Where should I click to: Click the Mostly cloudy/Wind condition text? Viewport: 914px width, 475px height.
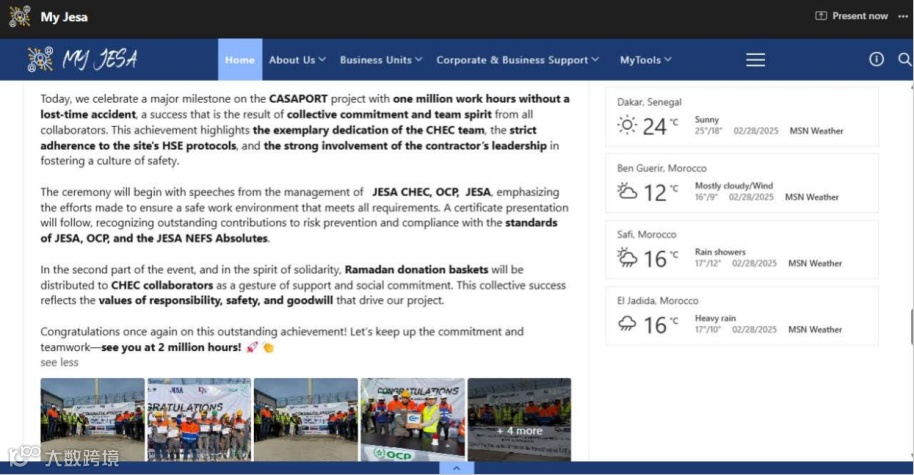pyautogui.click(x=734, y=185)
